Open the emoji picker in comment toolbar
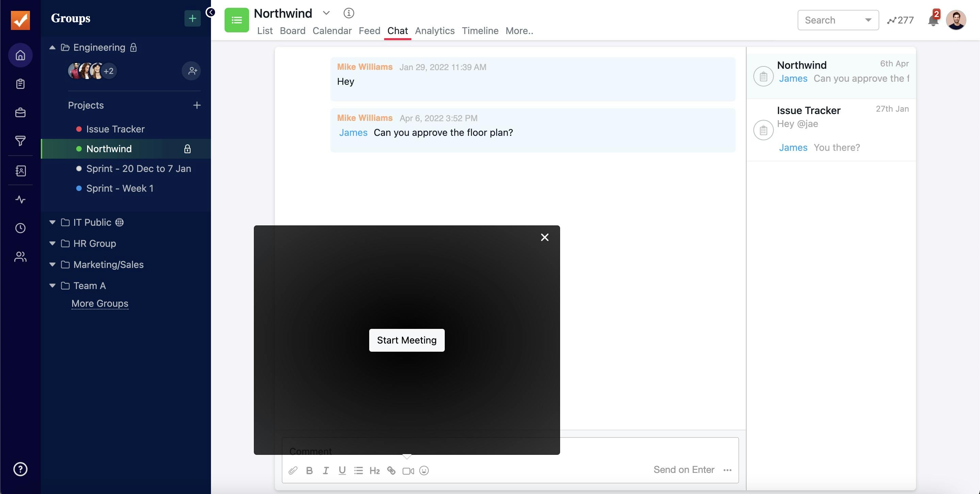 (424, 471)
